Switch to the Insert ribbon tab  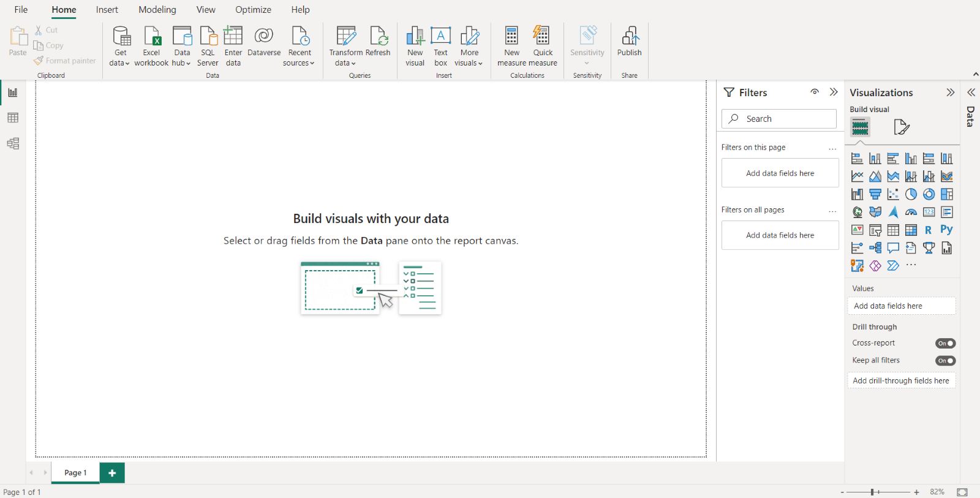pos(107,10)
